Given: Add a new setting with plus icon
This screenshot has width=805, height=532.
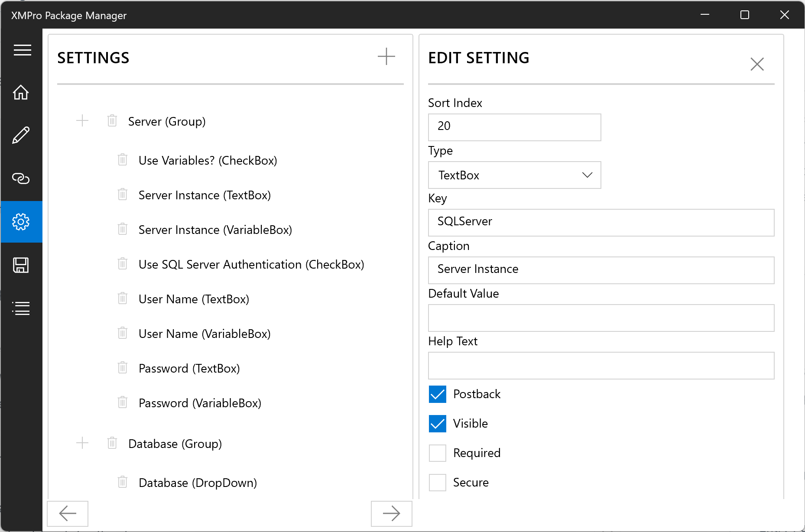Looking at the screenshot, I should 386,57.
